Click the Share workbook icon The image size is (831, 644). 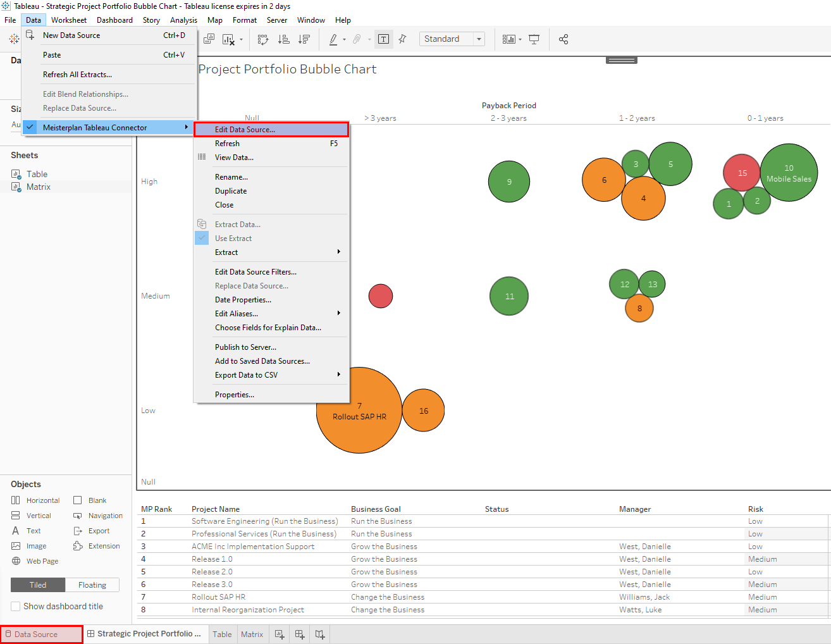563,39
